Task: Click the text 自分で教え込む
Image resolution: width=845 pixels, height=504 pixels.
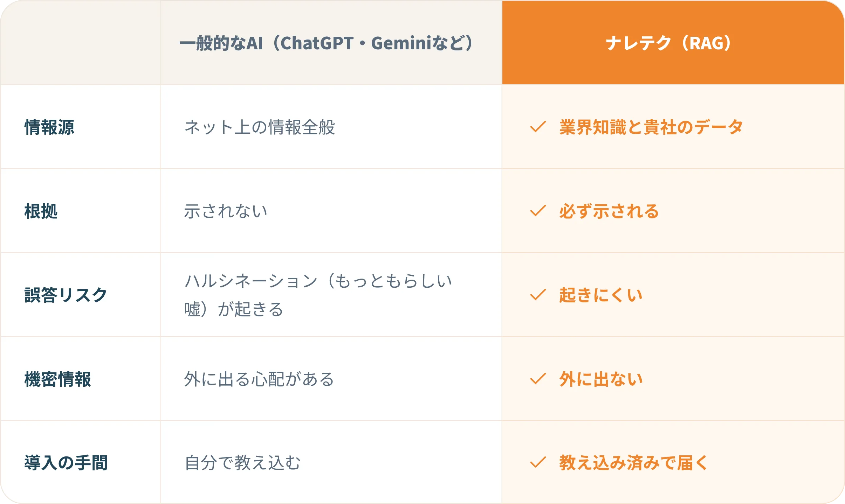Action: coord(243,463)
